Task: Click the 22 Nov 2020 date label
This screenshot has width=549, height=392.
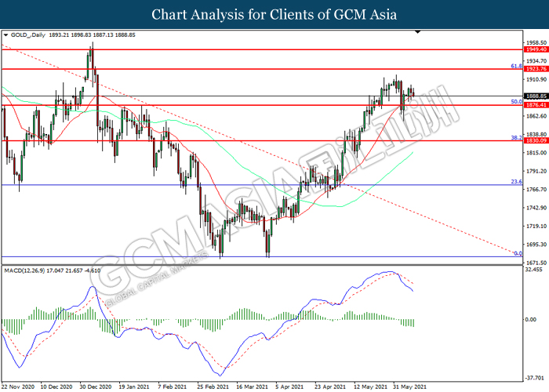Action: tap(18, 387)
